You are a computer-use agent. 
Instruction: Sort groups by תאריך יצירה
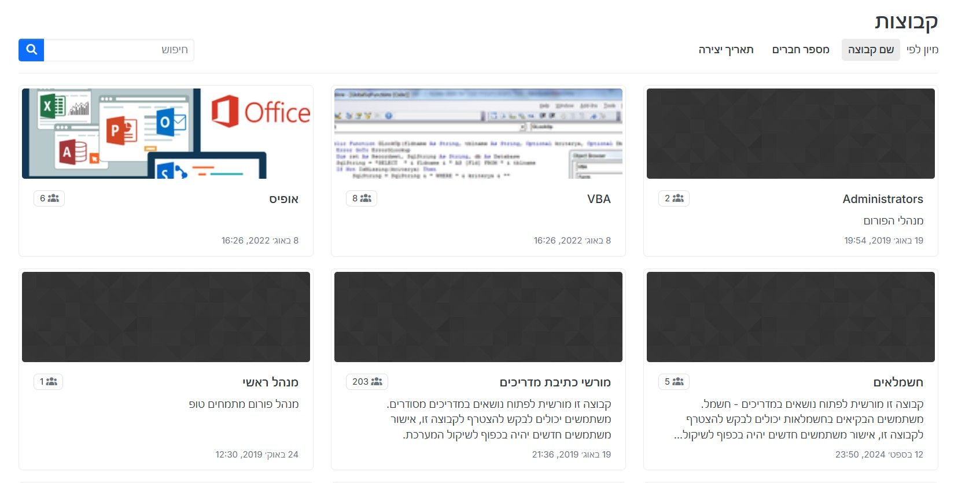726,50
